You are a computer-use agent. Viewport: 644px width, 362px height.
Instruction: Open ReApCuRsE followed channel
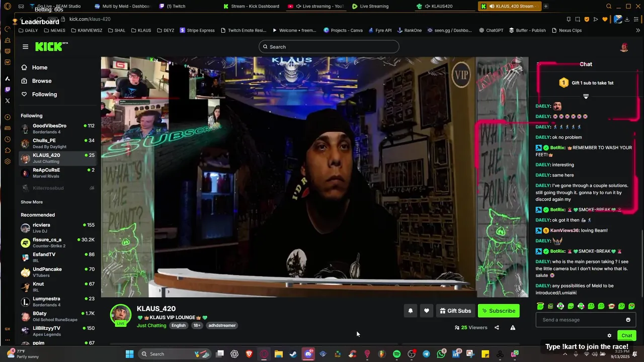coord(57,173)
